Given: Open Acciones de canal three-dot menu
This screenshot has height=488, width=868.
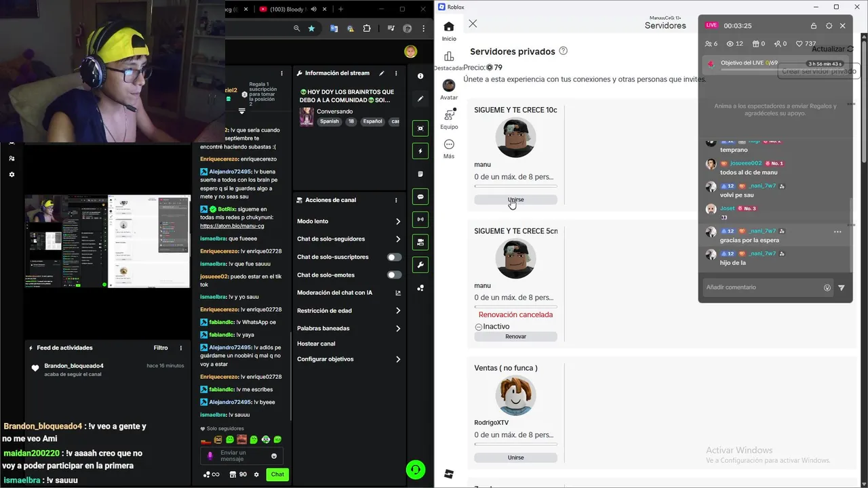Looking at the screenshot, I should [x=396, y=200].
